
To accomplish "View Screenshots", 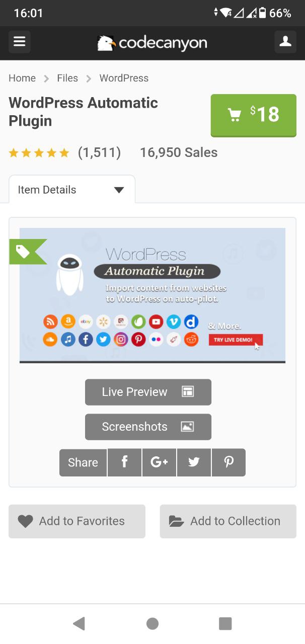I will (x=148, y=427).
